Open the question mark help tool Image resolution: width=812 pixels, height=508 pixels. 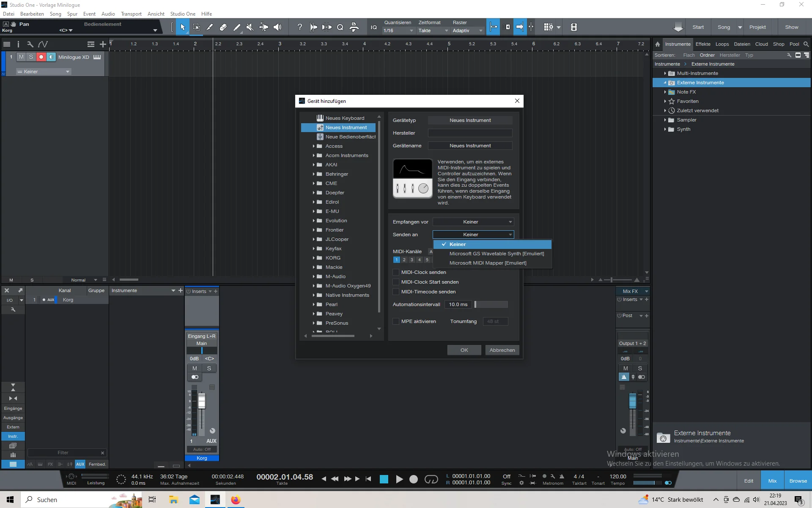tap(300, 27)
